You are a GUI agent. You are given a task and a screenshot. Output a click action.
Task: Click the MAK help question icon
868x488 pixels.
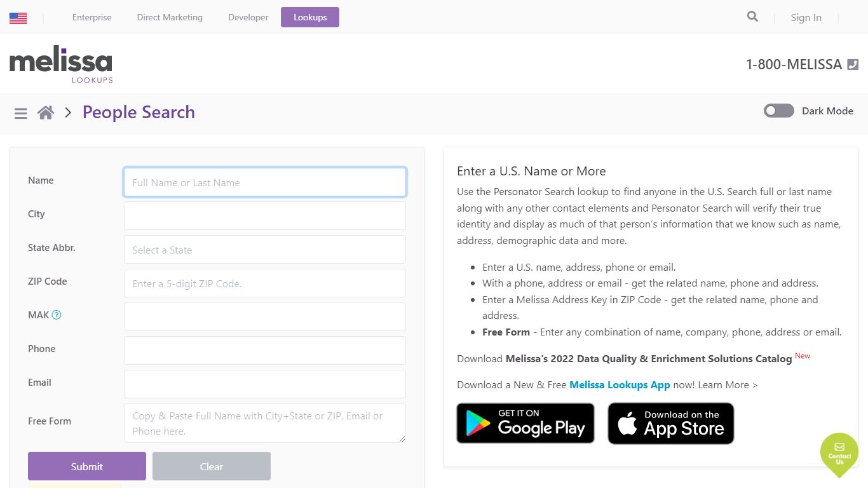click(56, 315)
